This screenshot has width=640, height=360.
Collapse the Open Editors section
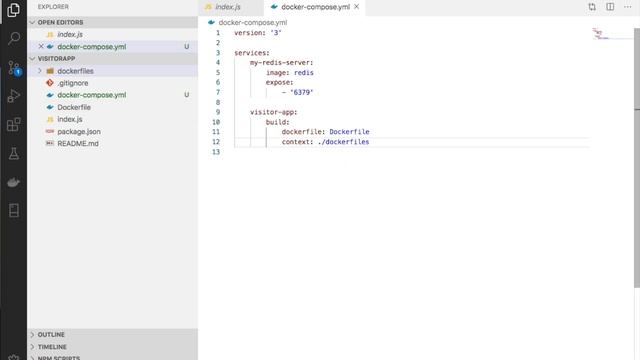113,22
